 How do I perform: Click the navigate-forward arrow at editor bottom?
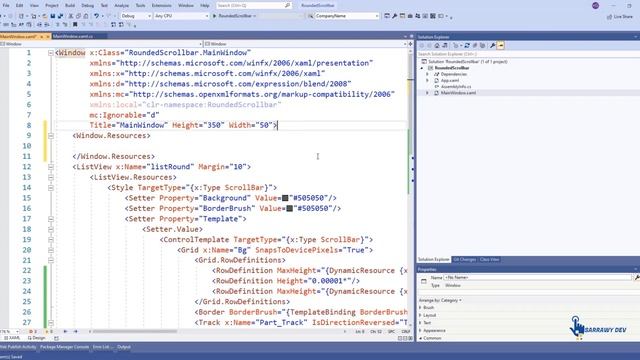(x=76, y=331)
